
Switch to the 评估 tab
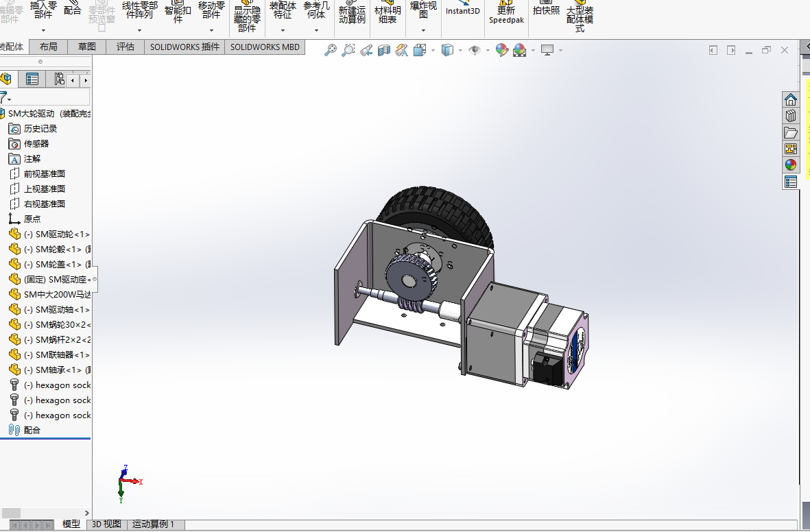click(x=125, y=47)
